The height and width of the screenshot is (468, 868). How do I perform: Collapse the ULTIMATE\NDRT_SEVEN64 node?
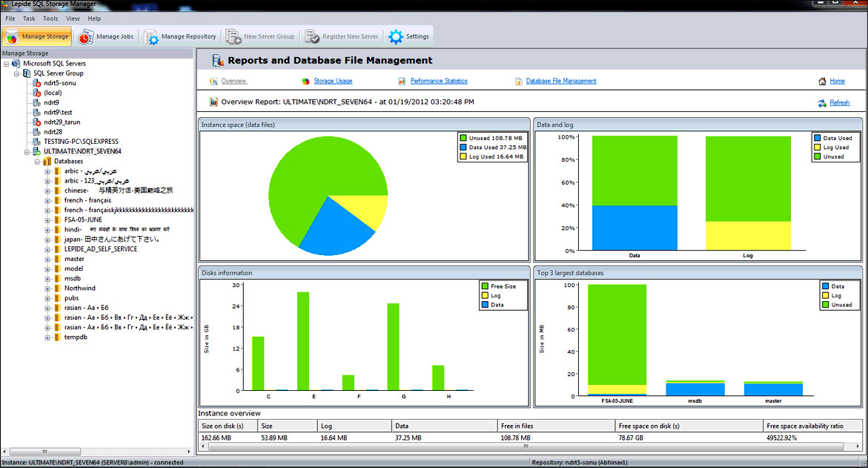27,151
